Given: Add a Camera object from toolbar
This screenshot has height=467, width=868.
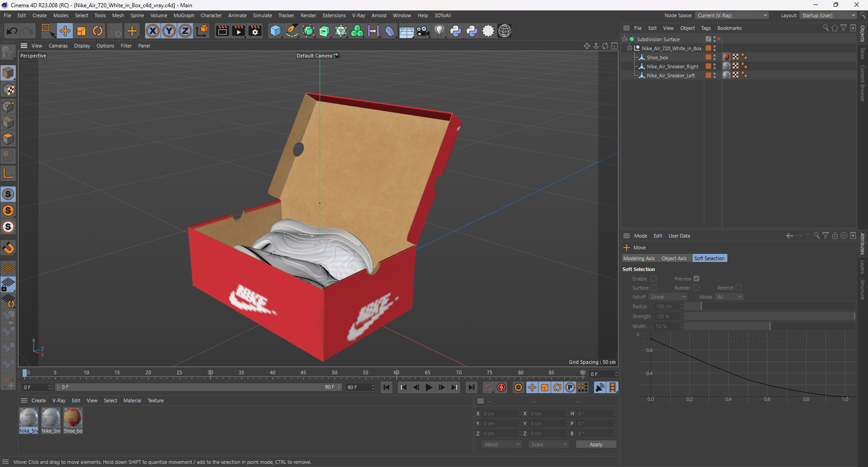Looking at the screenshot, I should (x=423, y=31).
